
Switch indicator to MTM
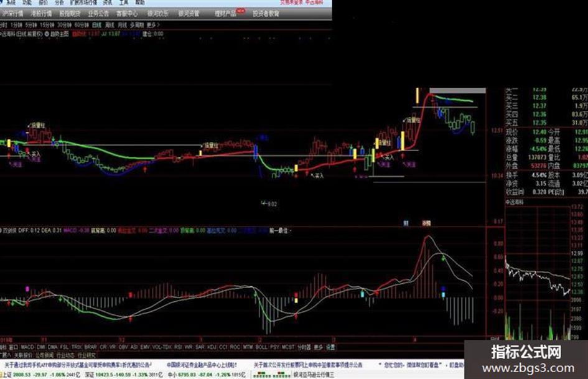tap(248, 347)
